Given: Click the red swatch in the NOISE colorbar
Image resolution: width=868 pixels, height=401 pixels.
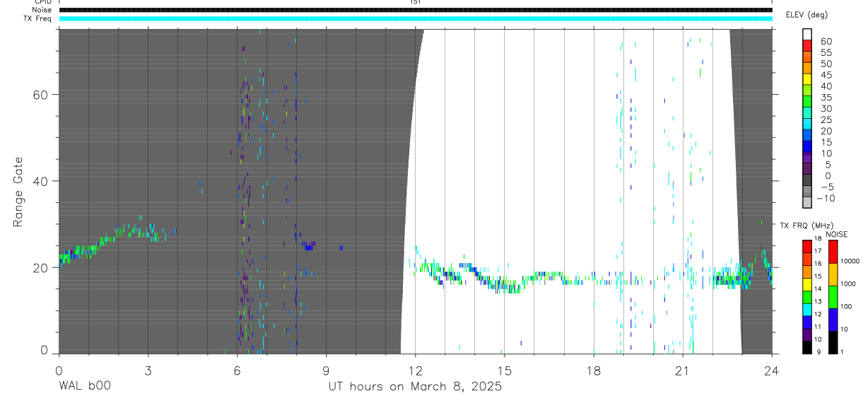Looking at the screenshot, I should pos(833,251).
